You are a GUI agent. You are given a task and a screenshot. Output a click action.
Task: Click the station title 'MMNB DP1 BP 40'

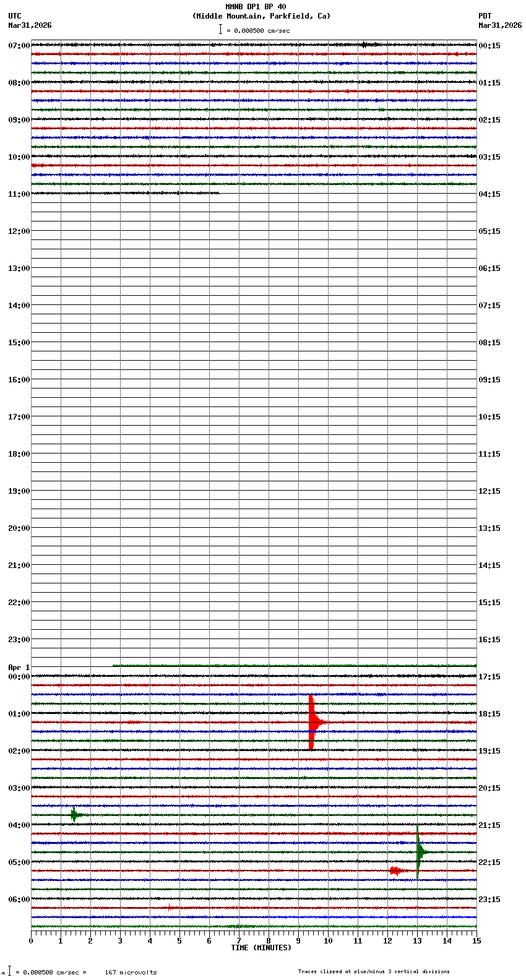[x=256, y=7]
